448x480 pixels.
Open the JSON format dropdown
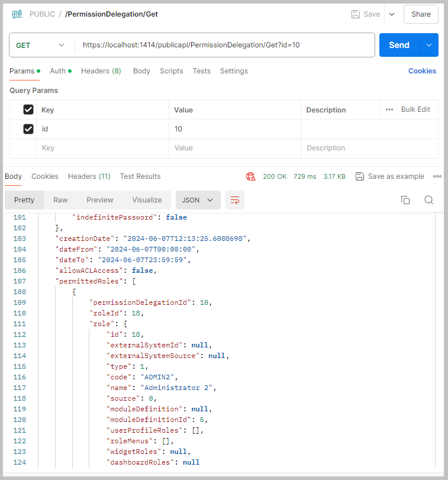(x=198, y=200)
